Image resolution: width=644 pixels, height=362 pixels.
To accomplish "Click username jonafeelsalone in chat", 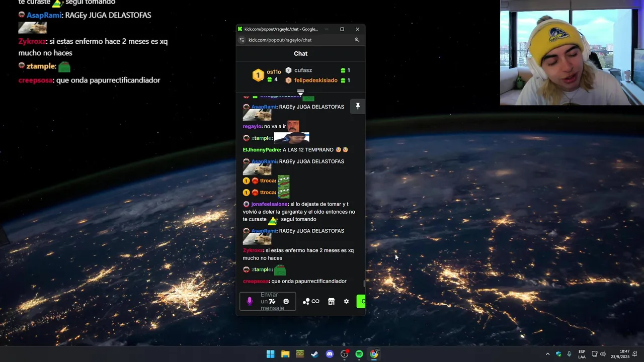I will (x=270, y=204).
